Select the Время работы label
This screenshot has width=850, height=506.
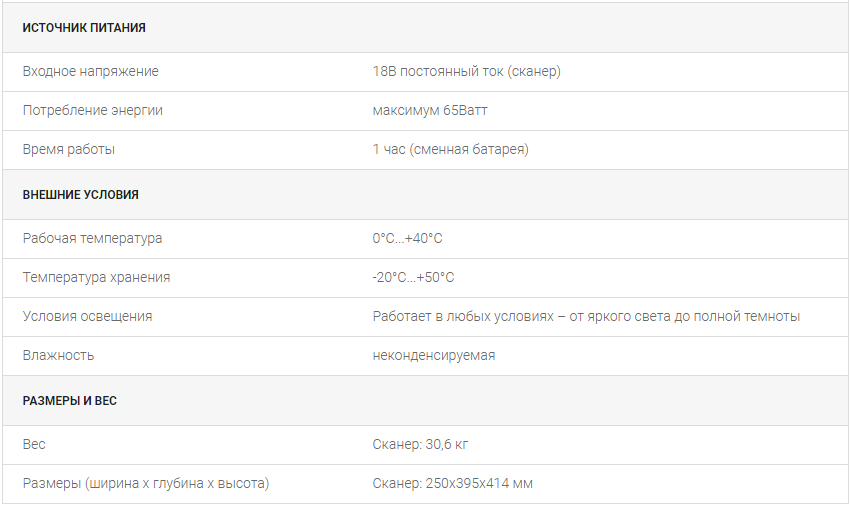coord(69,150)
